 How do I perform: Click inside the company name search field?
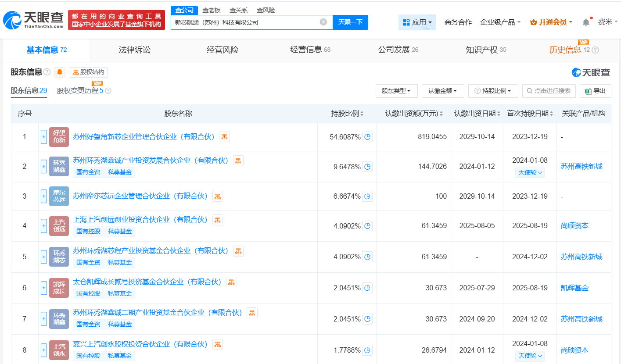[246, 22]
